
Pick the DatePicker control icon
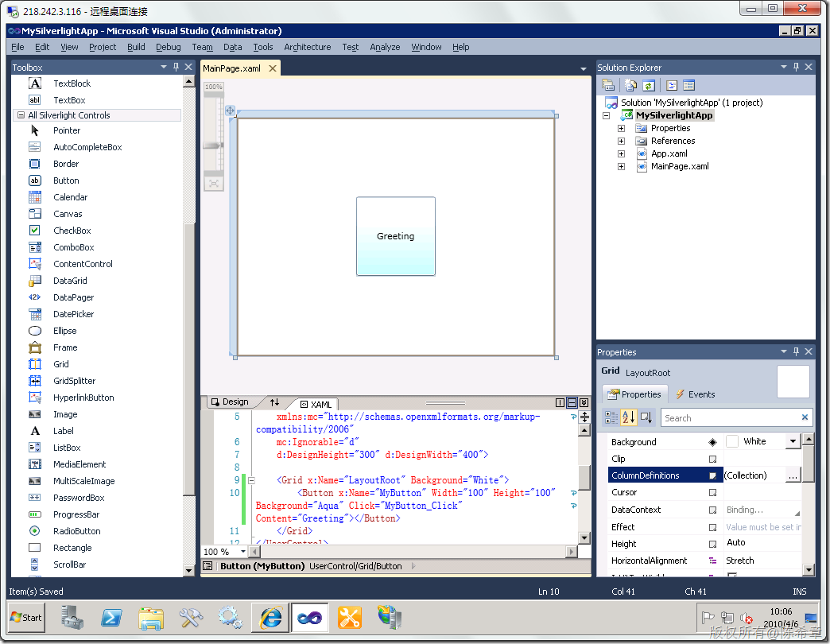35,314
